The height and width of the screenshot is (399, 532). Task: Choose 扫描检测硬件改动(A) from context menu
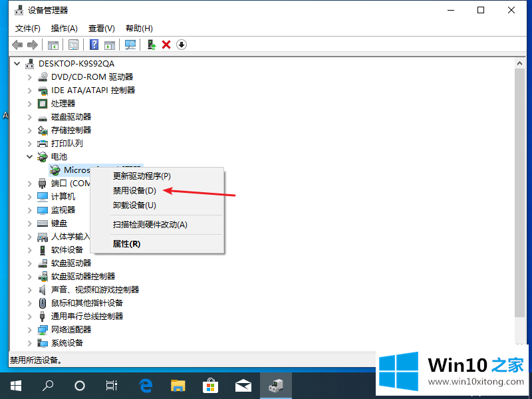pos(157,225)
